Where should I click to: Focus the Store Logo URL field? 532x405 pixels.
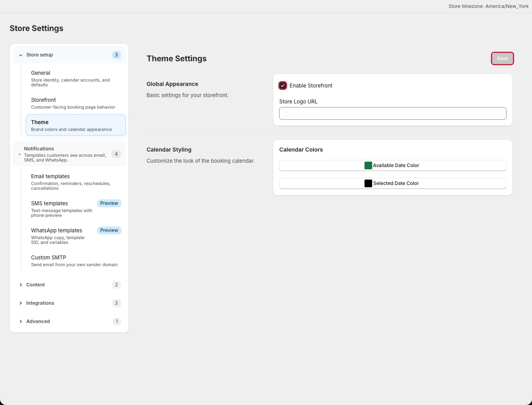click(393, 113)
